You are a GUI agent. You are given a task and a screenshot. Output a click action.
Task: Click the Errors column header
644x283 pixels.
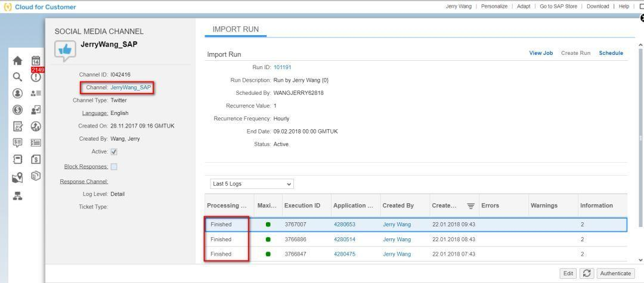click(503, 206)
